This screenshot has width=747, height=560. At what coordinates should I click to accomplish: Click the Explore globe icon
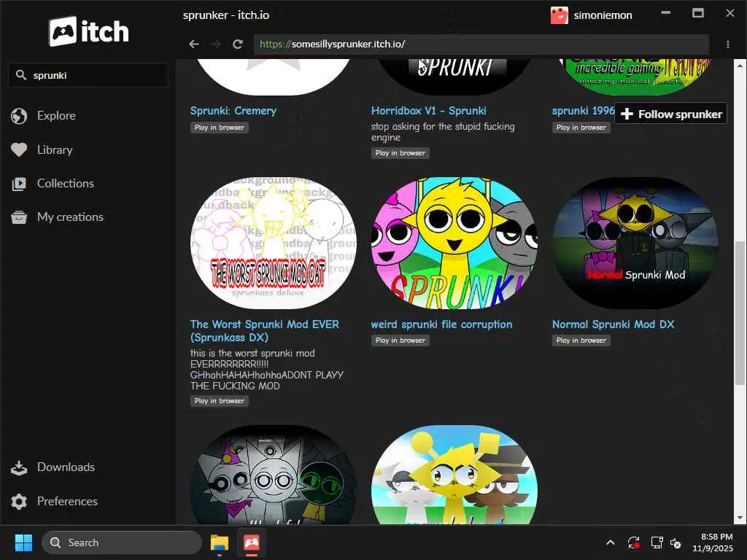(x=19, y=116)
